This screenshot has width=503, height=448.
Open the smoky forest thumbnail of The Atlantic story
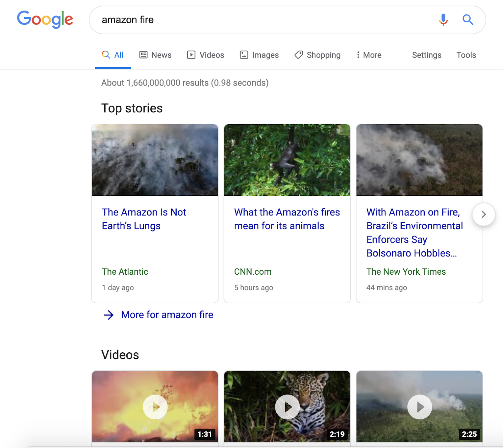155,160
